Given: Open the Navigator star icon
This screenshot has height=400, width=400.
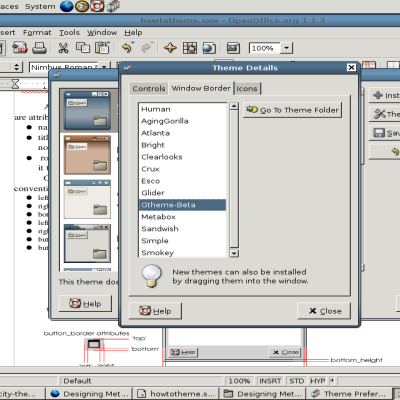Looking at the screenshot, I should [170, 48].
